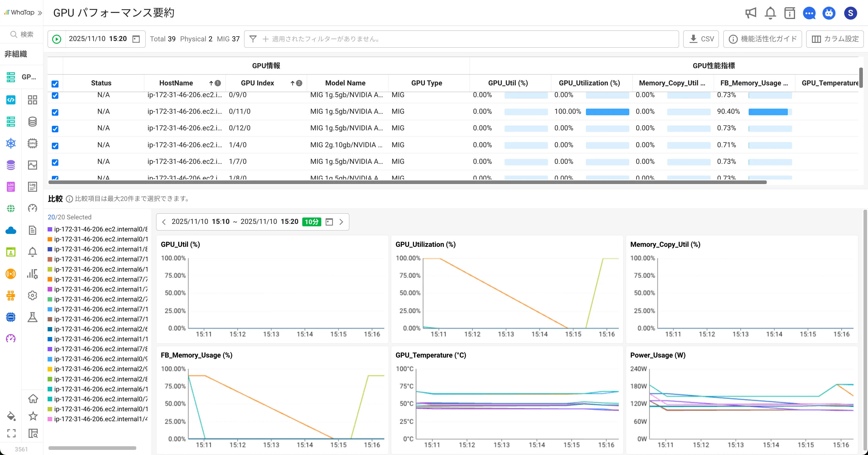Click the megaphone announcements icon
This screenshot has height=455, width=868.
tap(750, 13)
